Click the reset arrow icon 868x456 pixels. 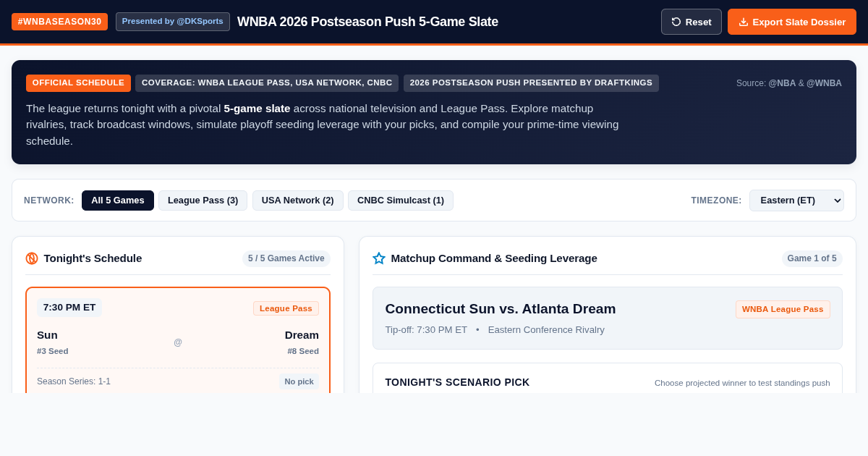coord(676,22)
